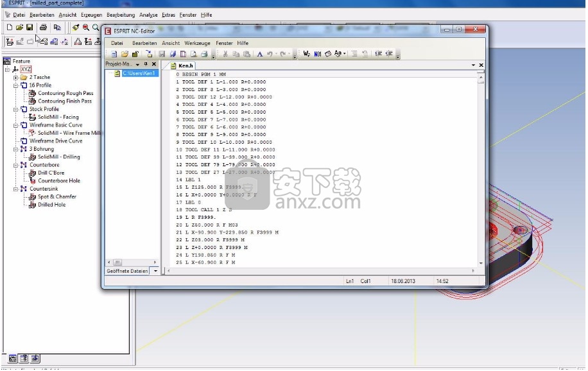
Task: Switch to the Ken.h editor tab
Action: coord(182,65)
